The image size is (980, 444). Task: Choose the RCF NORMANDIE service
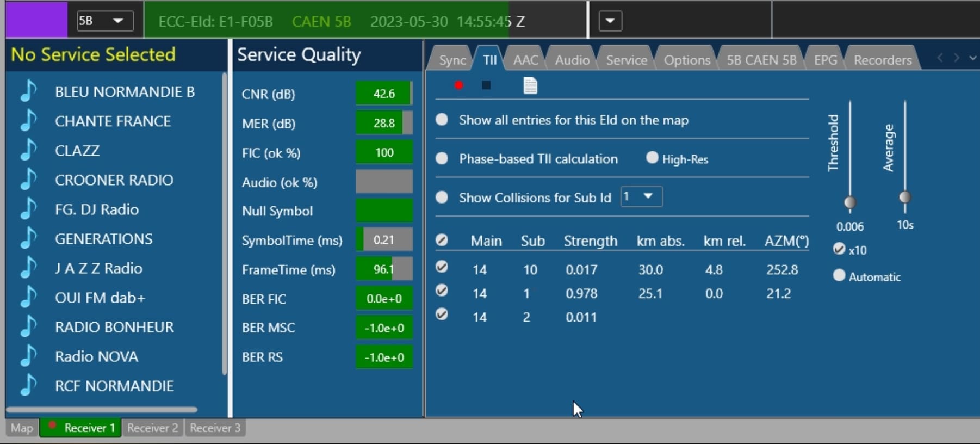point(114,386)
